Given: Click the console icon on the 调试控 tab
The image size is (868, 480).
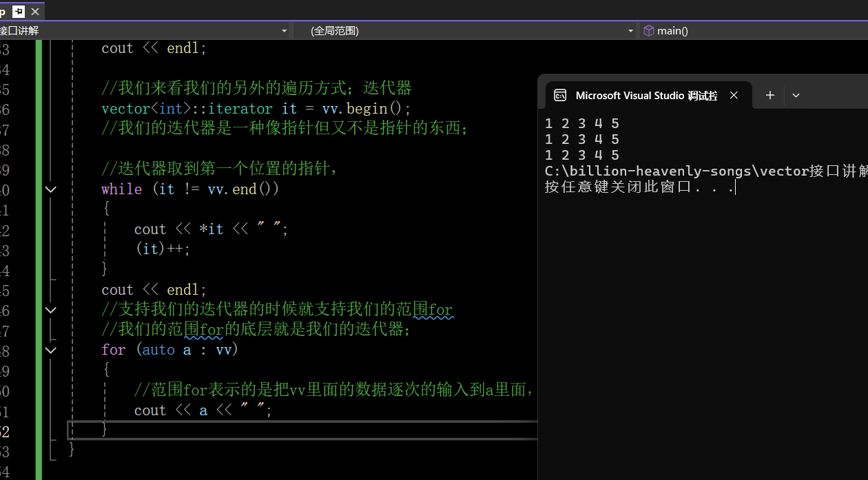Looking at the screenshot, I should pyautogui.click(x=560, y=95).
